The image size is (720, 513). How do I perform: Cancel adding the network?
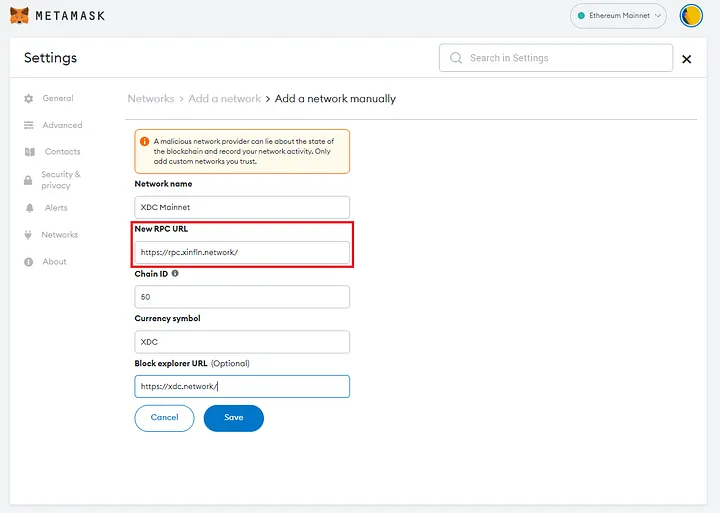point(164,418)
